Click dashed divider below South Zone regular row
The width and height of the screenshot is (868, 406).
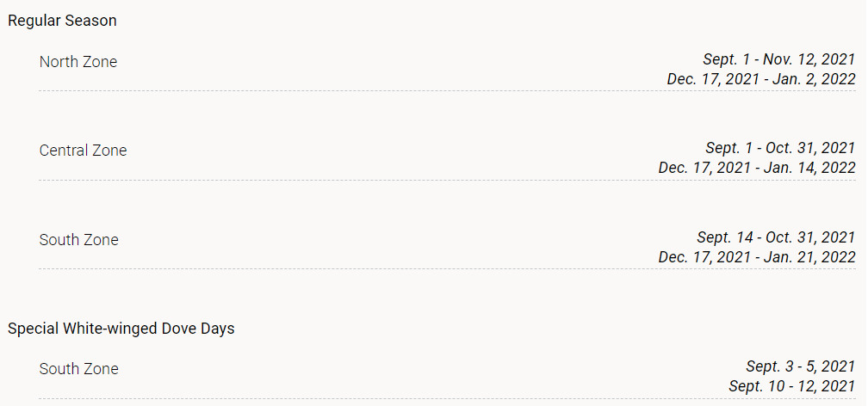(x=447, y=269)
